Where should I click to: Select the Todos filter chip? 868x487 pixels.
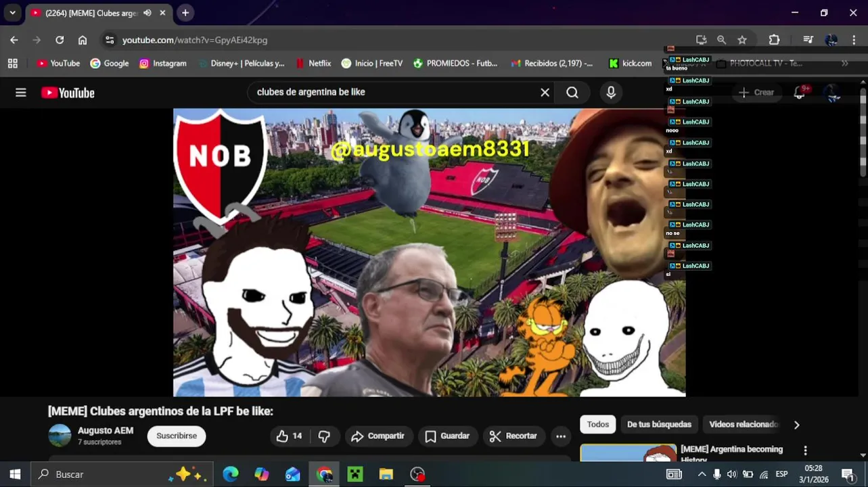coord(597,425)
